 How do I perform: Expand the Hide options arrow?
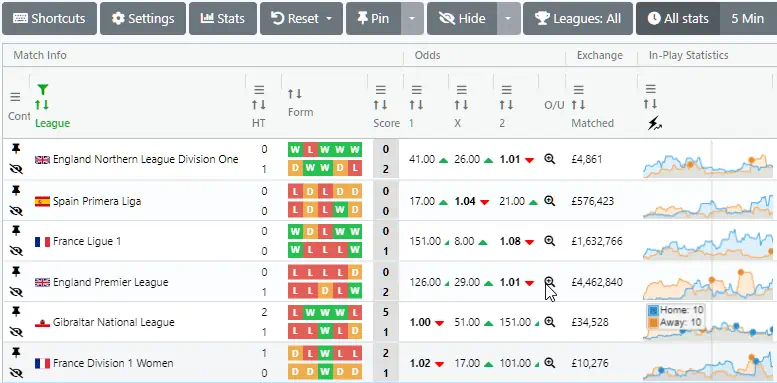(x=508, y=19)
